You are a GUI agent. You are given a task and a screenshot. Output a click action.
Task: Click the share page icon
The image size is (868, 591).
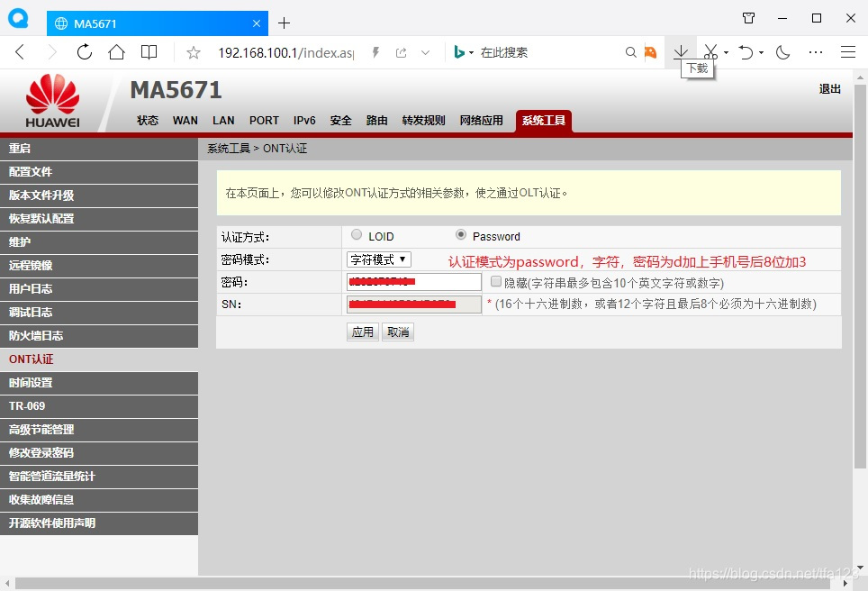click(402, 52)
